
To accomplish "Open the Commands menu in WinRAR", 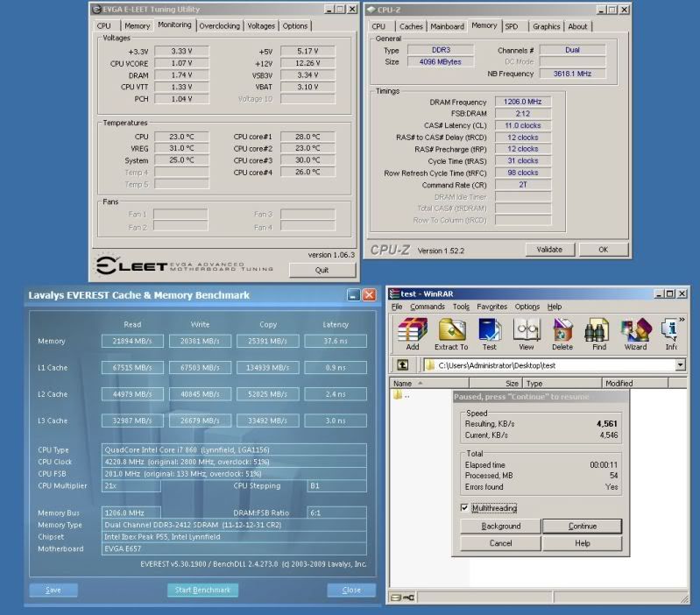I will click(x=428, y=307).
